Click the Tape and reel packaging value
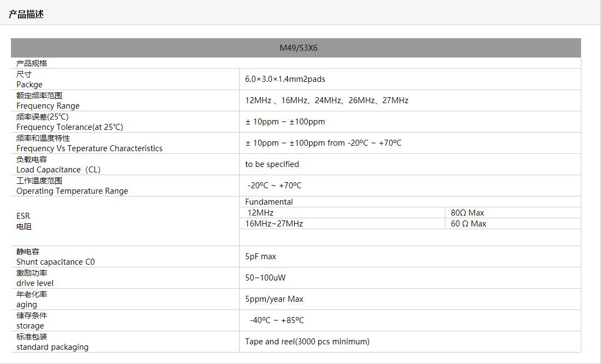The width and height of the screenshot is (601, 364). coord(307,342)
